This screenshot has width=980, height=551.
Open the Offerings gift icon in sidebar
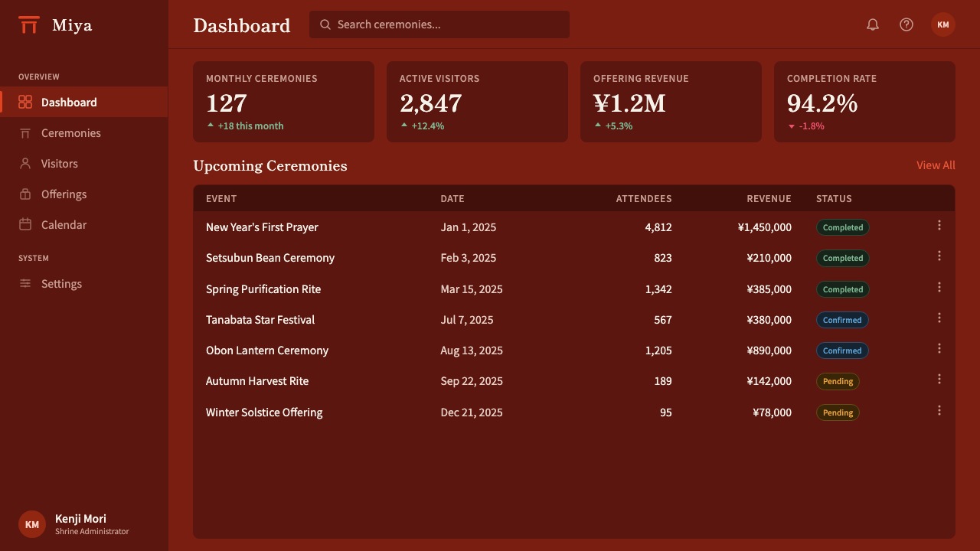tap(25, 194)
